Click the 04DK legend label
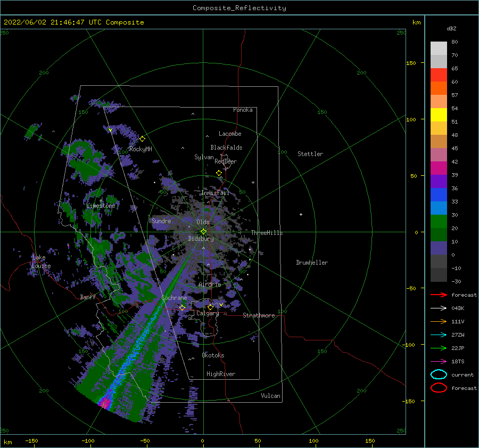 tap(458, 308)
